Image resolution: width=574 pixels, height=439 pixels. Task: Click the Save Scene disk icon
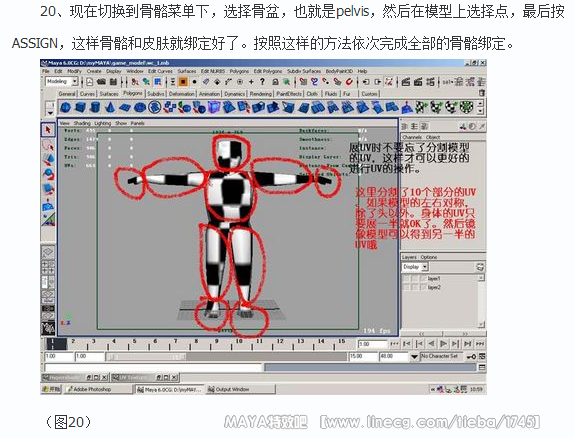113,82
